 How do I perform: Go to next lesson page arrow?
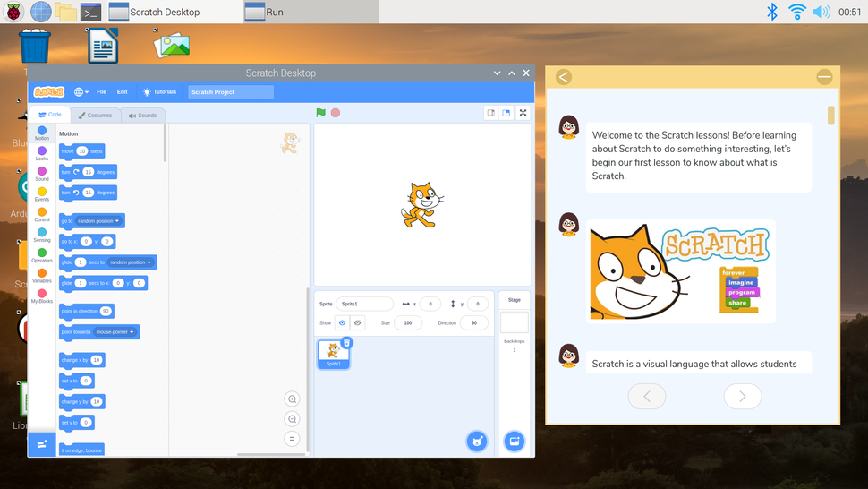point(743,397)
